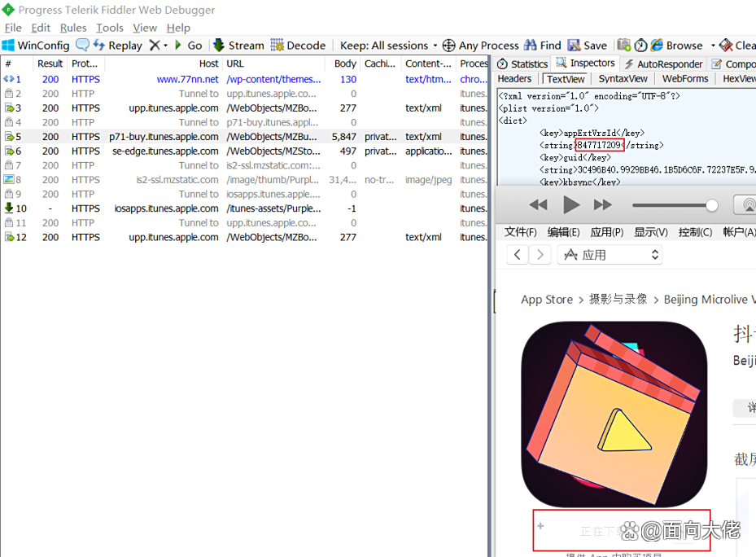The image size is (756, 557).
Task: Toggle Stream mode in toolbar
Action: [x=238, y=46]
